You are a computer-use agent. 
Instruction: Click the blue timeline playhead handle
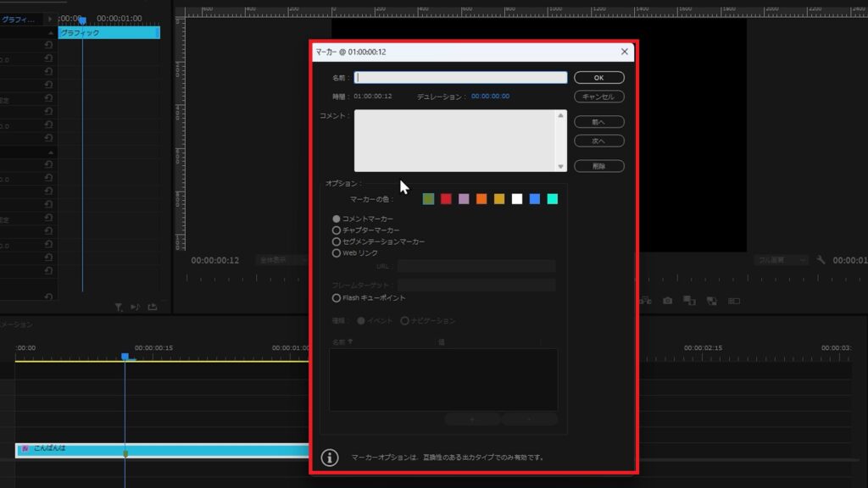click(125, 357)
